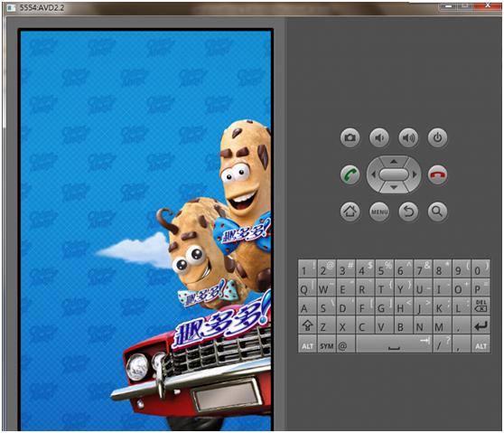Raise volume with the volume up button
Viewport: 504px width, 433px height.
click(408, 137)
